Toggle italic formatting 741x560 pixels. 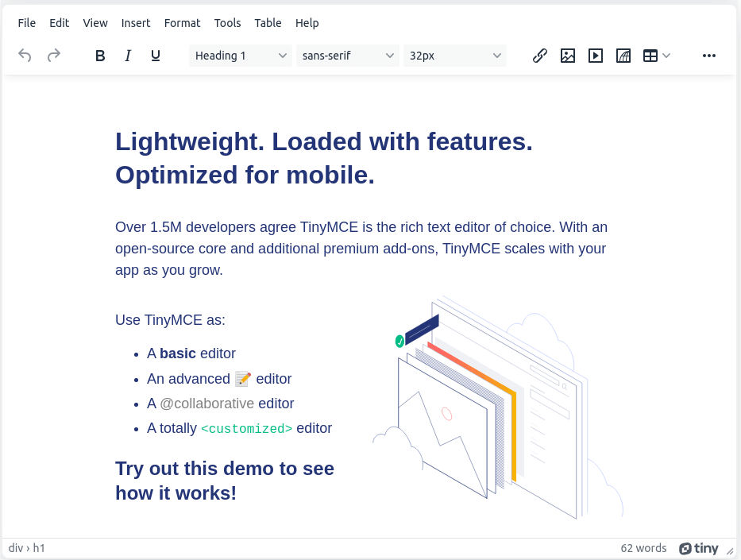[x=128, y=56]
